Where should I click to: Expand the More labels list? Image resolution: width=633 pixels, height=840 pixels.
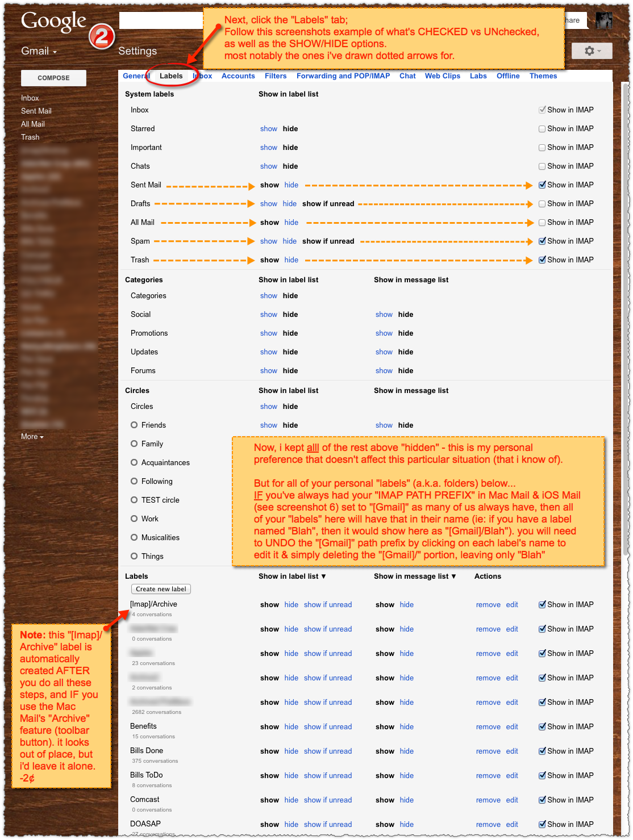(32, 437)
